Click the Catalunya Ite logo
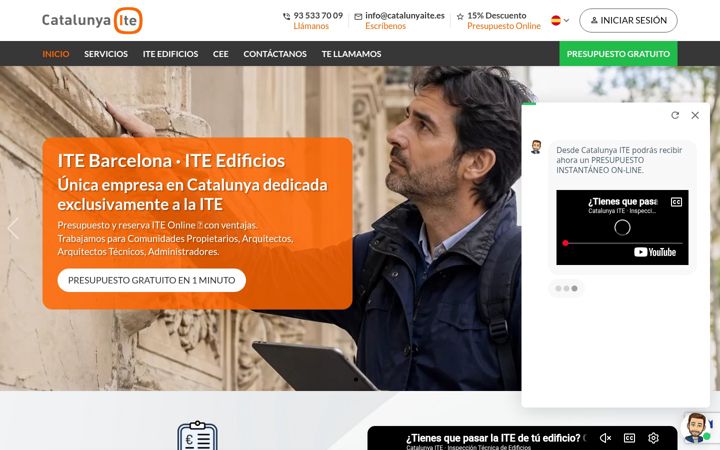Image resolution: width=720 pixels, height=450 pixels. coord(92,21)
